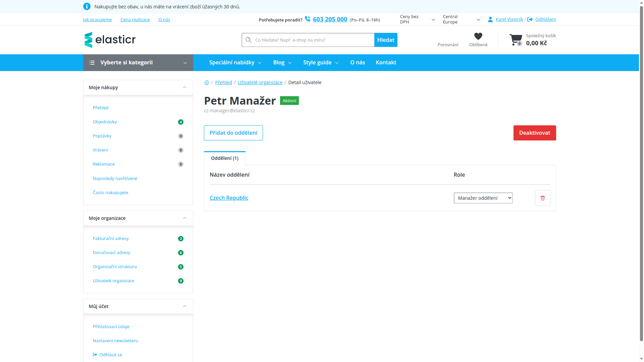Go to Přehled breadcrumb link
This screenshot has width=644, height=362.
223,82
